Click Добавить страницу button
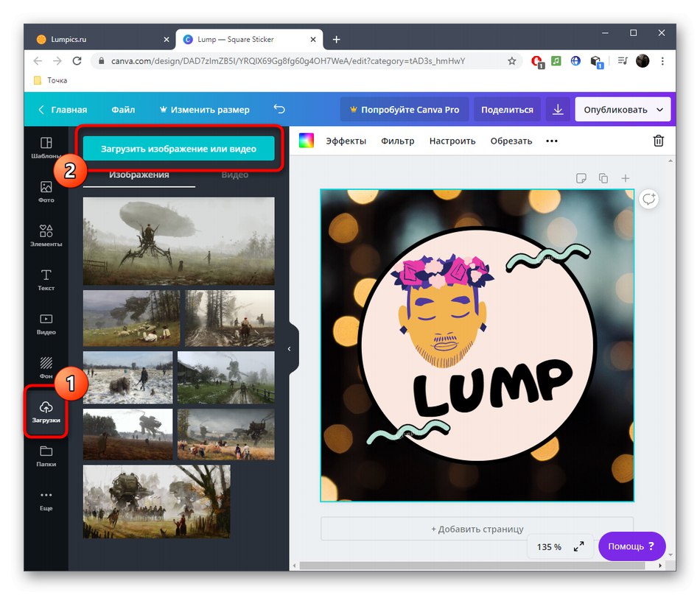The height and width of the screenshot is (595, 700). coord(477,529)
